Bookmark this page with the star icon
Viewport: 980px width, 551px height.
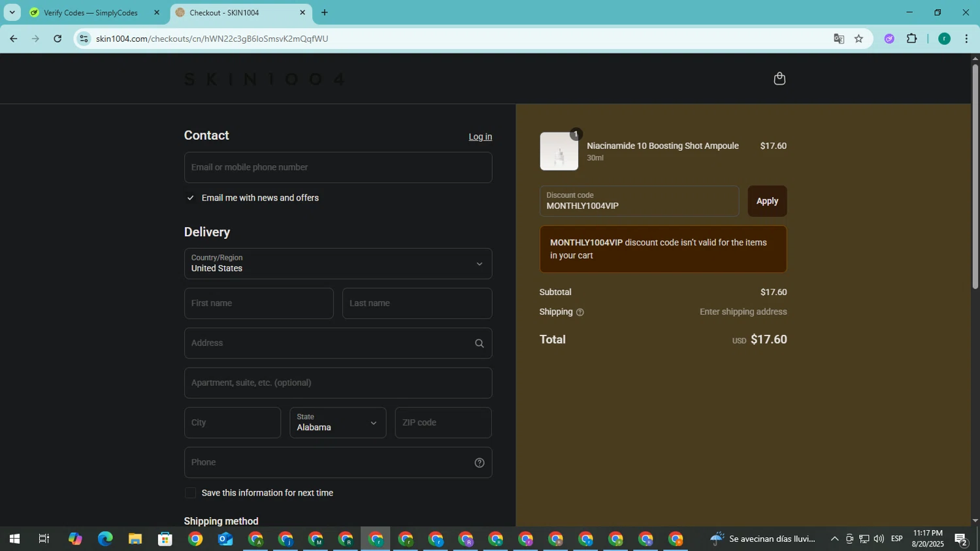click(x=858, y=39)
